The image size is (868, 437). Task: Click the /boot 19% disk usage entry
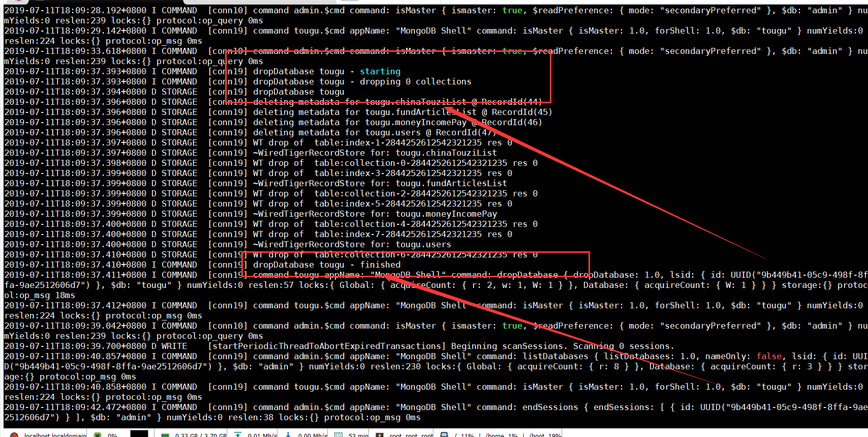coord(545,435)
